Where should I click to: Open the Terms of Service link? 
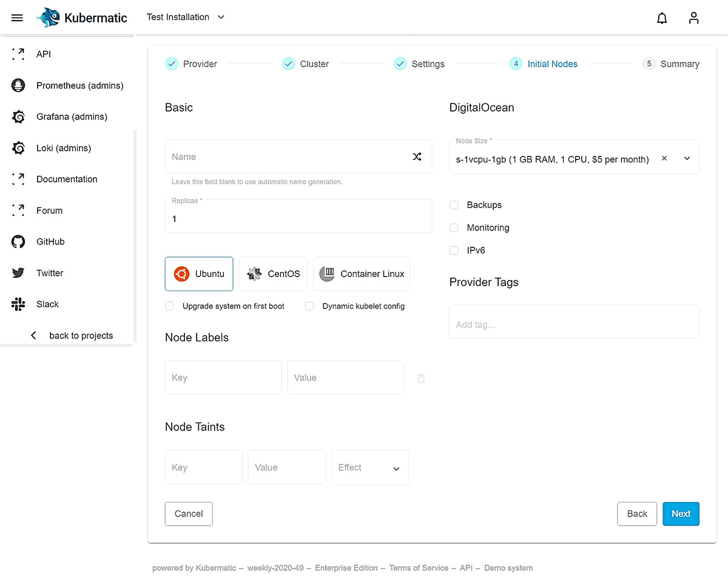419,568
